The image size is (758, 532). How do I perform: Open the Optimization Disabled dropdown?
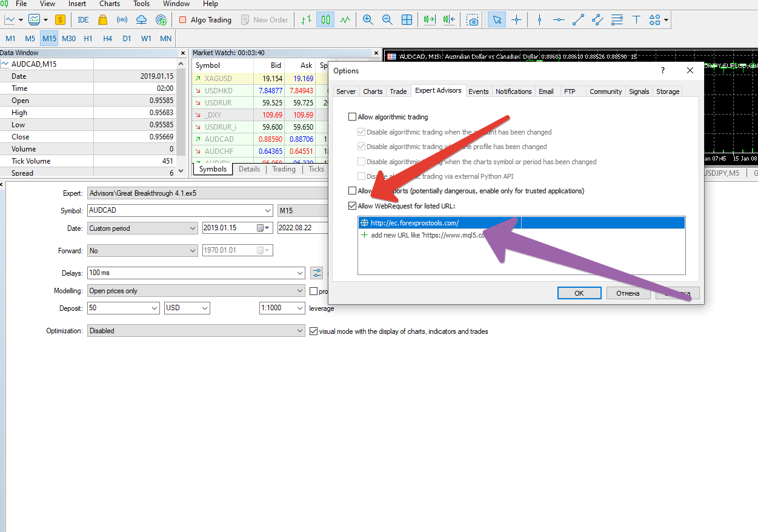point(300,331)
